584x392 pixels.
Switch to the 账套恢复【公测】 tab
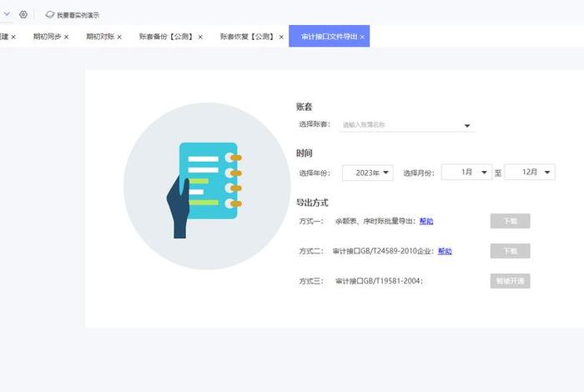click(247, 37)
